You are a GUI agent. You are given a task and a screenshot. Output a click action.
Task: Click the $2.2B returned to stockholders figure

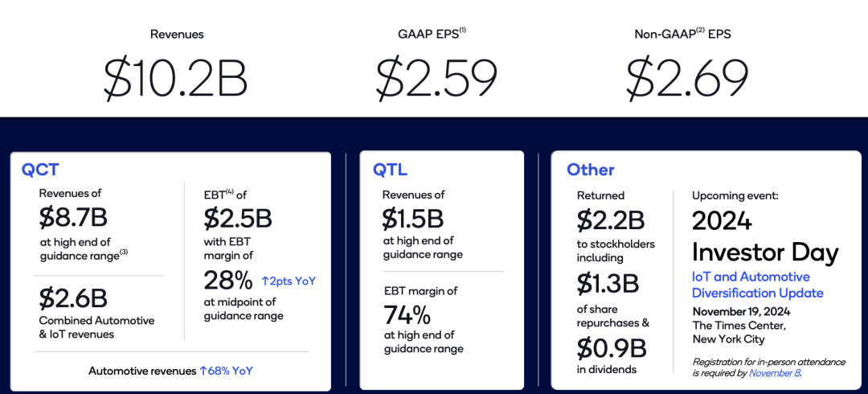610,219
